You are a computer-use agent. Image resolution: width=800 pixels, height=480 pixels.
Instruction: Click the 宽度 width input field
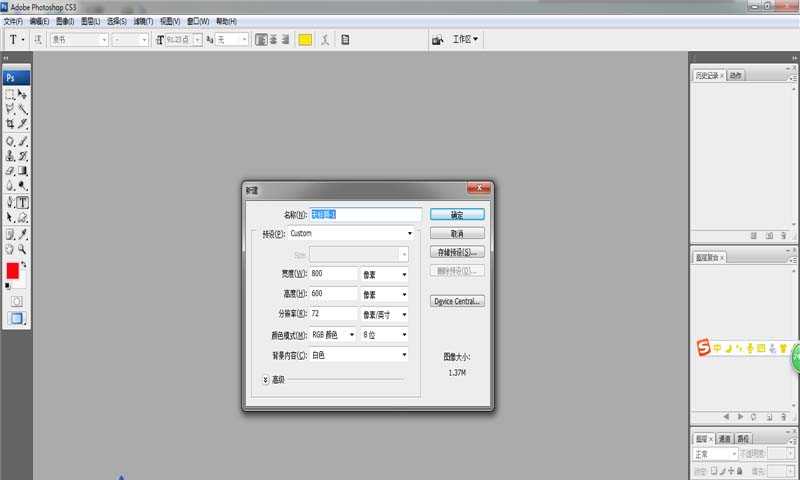(x=333, y=273)
